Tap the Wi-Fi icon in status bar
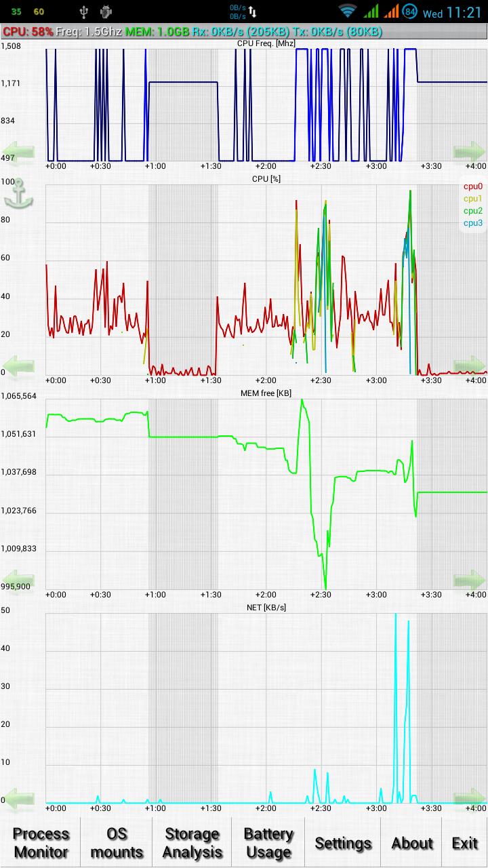 point(348,12)
